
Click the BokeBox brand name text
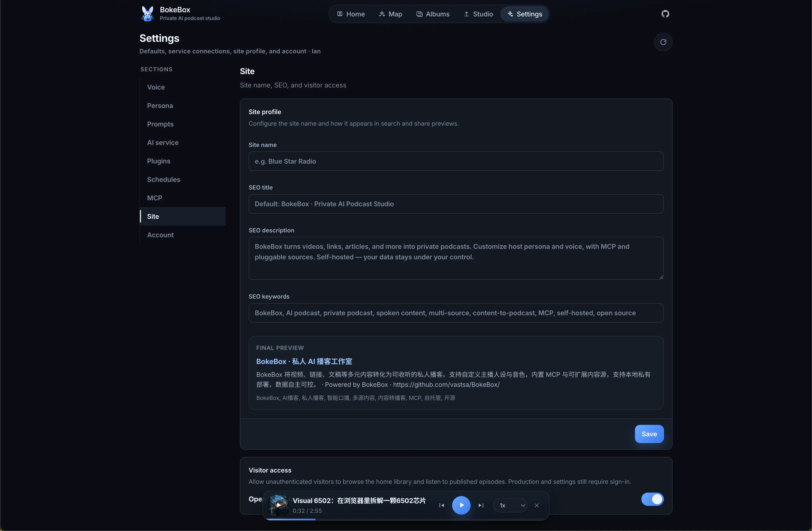point(175,9)
